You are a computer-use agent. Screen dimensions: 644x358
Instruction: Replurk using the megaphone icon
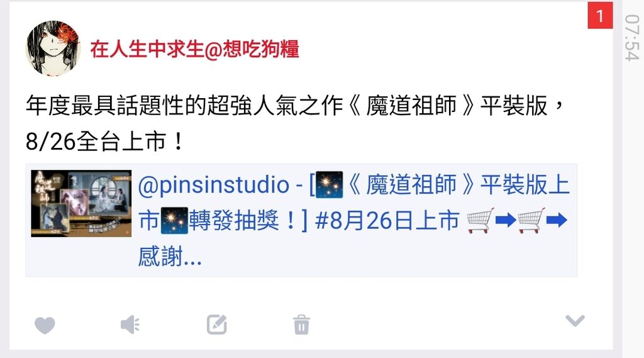130,325
